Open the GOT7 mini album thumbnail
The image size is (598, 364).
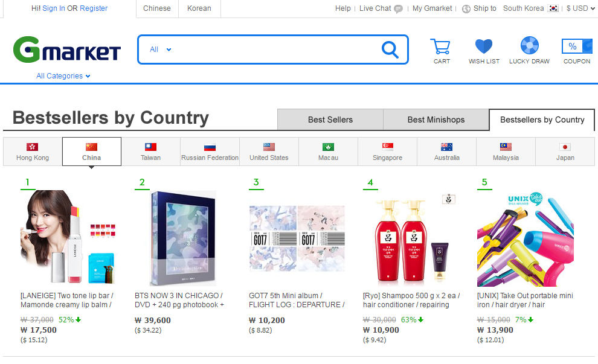(x=297, y=238)
